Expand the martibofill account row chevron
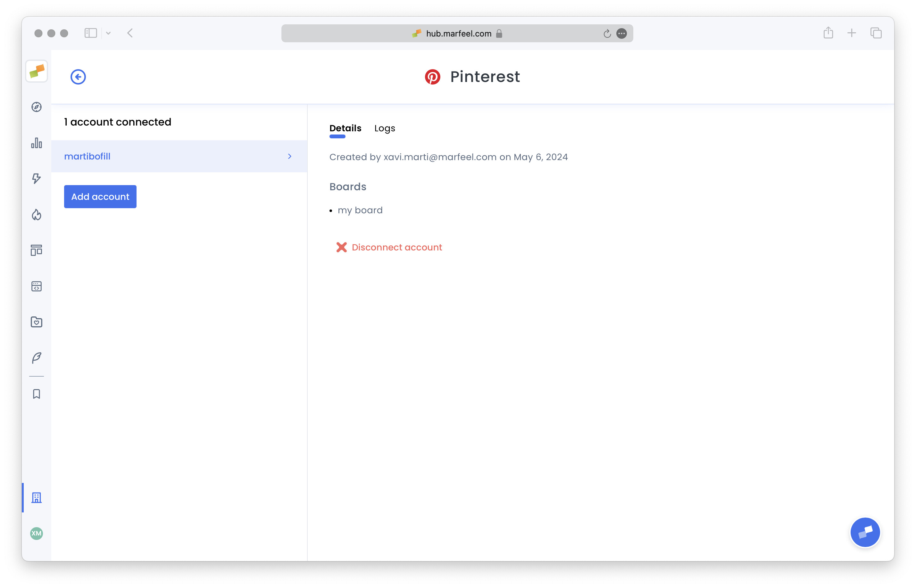Screen dimensions: 916x588 (289, 156)
